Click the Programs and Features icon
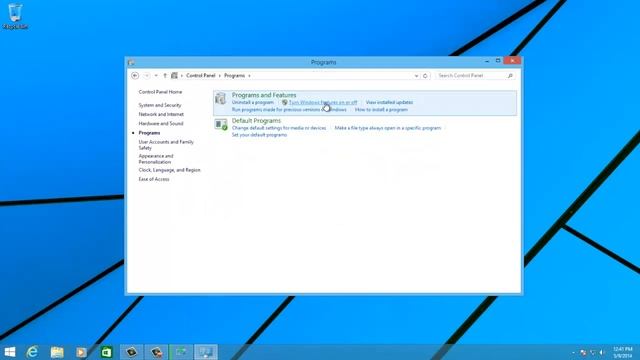Screen dimensions: 640x360 pyautogui.click(x=221, y=98)
